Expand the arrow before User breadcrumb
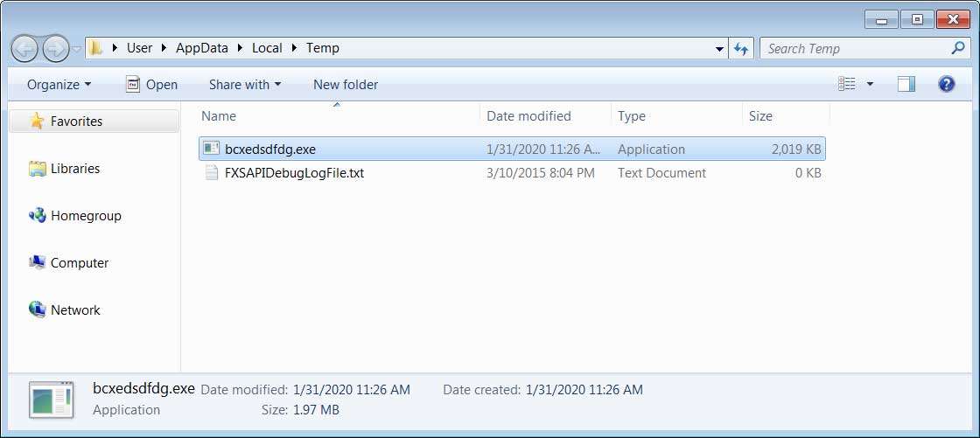This screenshot has width=980, height=438. pyautogui.click(x=115, y=48)
